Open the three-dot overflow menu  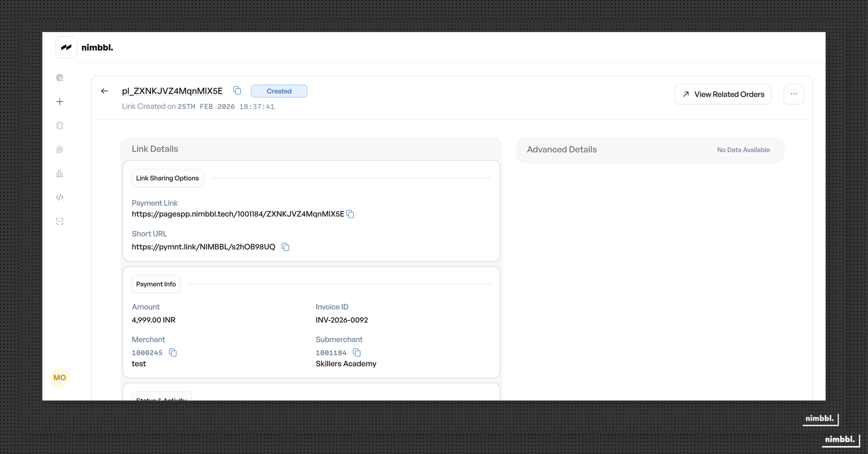pyautogui.click(x=794, y=94)
